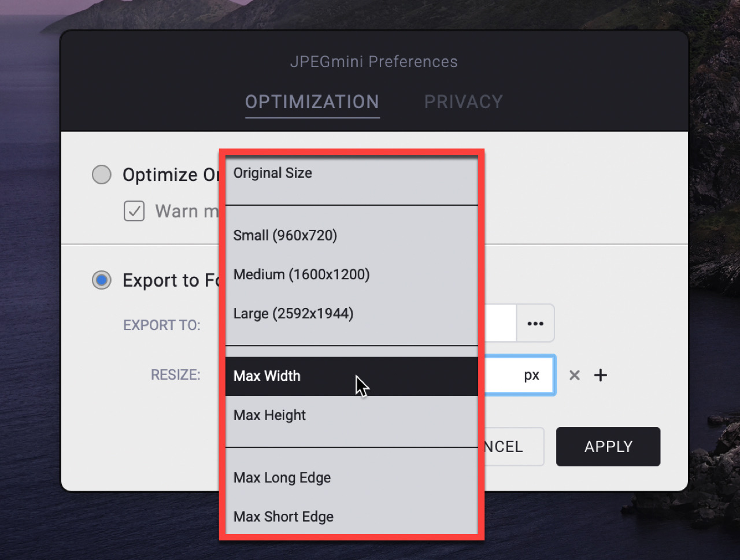
Task: Choose Small (960x720) preset
Action: coord(351,235)
